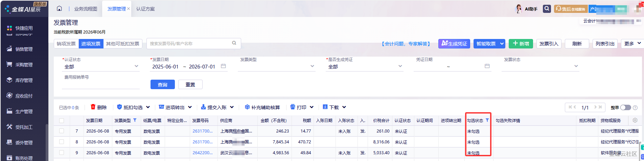Open the 售后在线服务 button
Viewport: 644px width, 161px height.
(x=571, y=9)
